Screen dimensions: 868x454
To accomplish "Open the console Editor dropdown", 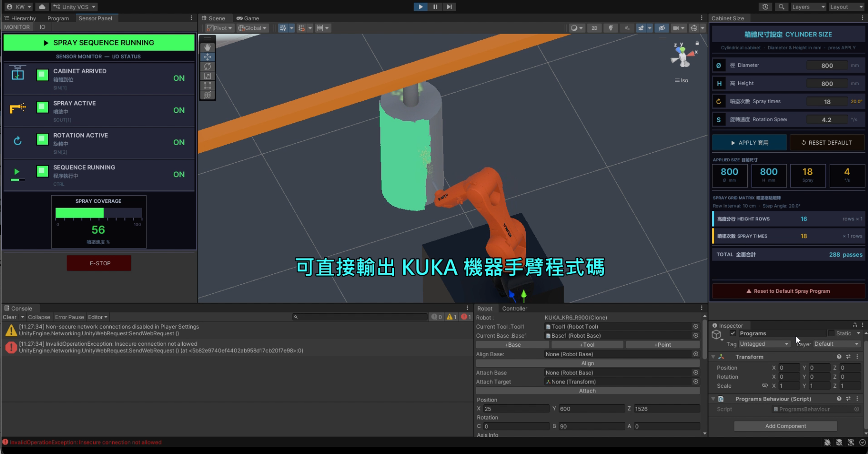I will (97, 317).
